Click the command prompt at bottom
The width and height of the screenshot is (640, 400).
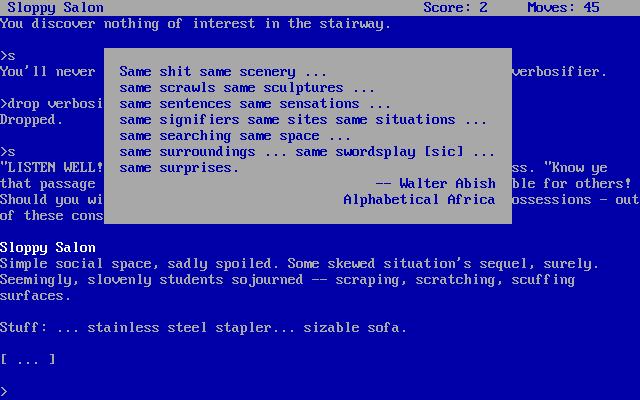(x=4, y=391)
